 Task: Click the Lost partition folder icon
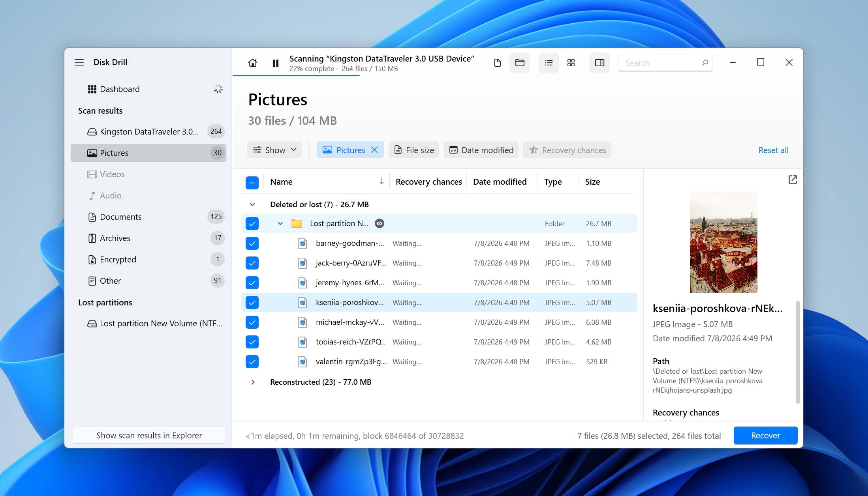[297, 224]
